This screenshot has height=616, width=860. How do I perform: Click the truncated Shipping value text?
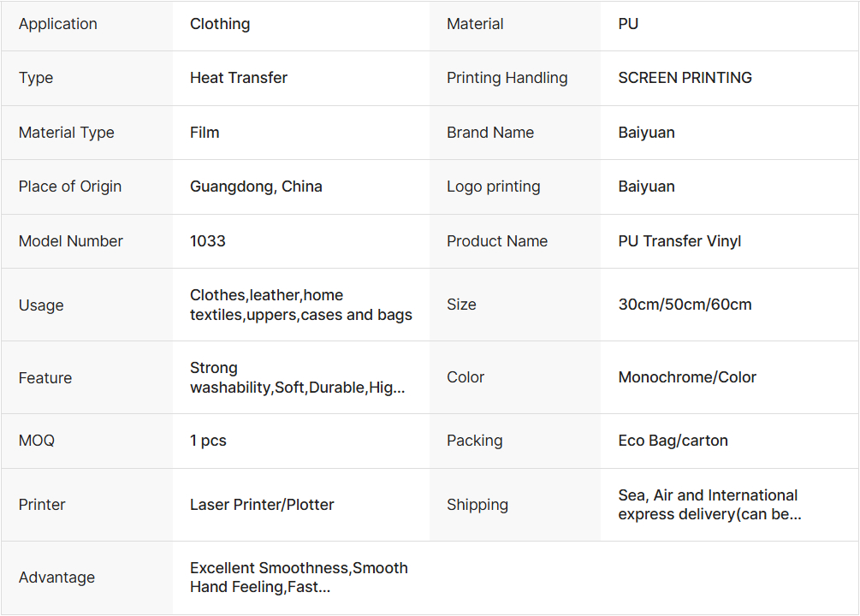click(709, 505)
